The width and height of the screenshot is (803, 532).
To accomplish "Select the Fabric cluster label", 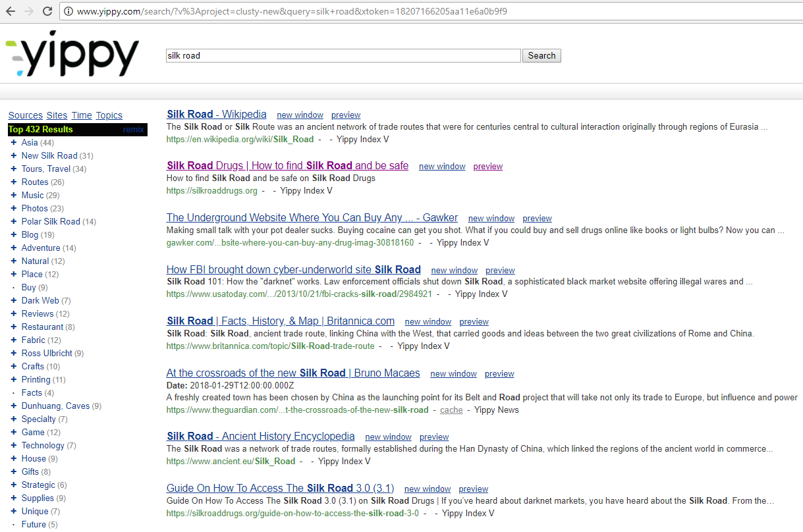I will click(x=33, y=340).
